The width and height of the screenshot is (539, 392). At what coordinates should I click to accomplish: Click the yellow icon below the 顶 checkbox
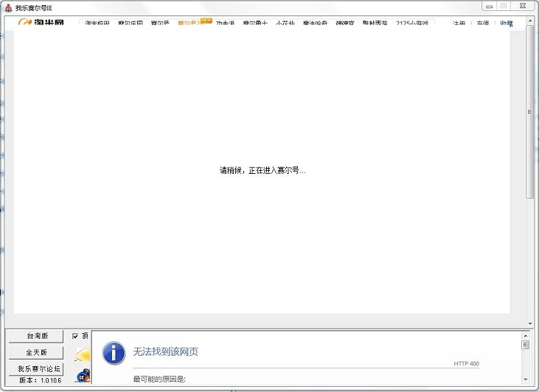(83, 354)
